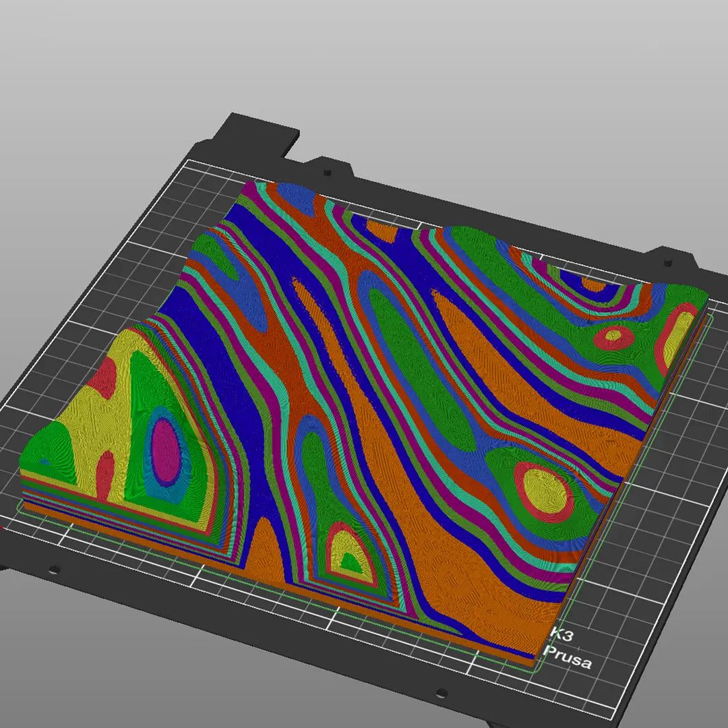Click the mounting hole on the bed's top edge
The width and height of the screenshot is (728, 728).
point(328,173)
